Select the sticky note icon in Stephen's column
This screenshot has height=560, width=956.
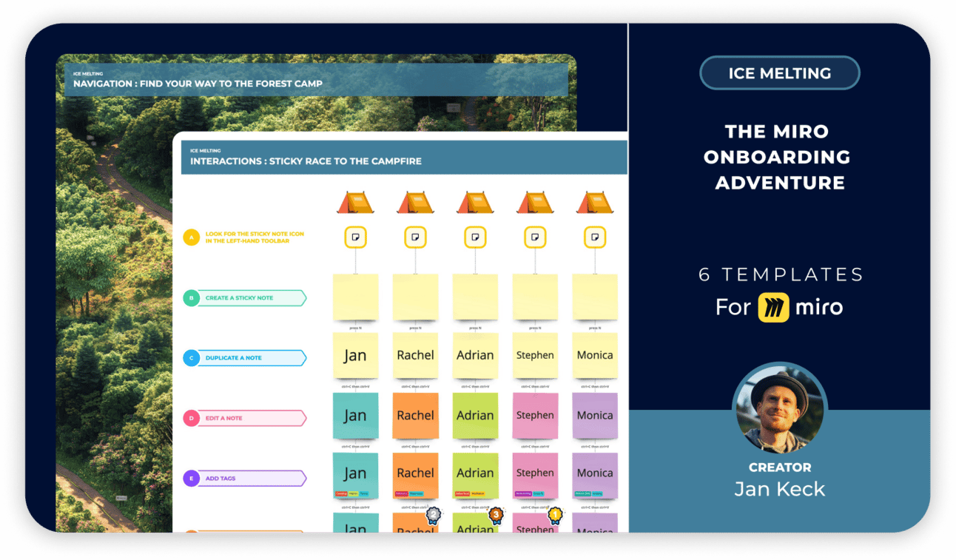[x=535, y=237]
